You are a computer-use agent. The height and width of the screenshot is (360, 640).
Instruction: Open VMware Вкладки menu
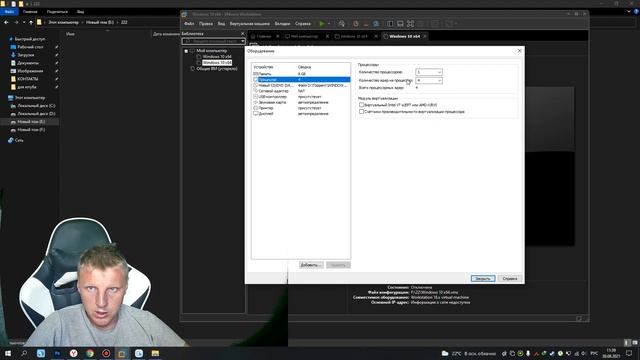click(282, 24)
